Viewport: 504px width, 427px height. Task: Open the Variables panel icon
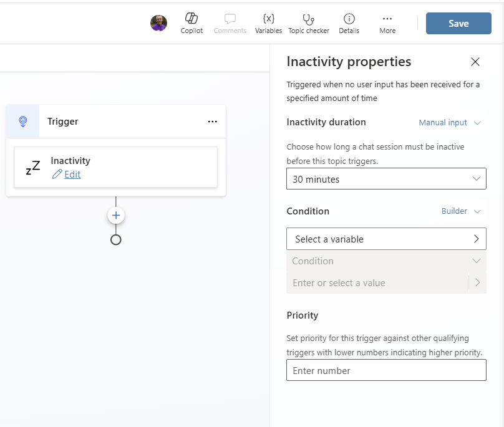tap(268, 23)
